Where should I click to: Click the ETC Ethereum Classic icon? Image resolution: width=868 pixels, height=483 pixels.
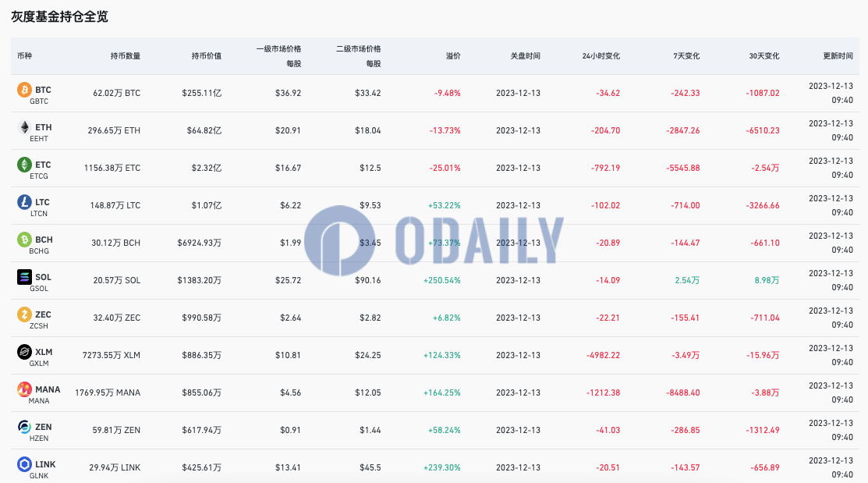(24, 165)
